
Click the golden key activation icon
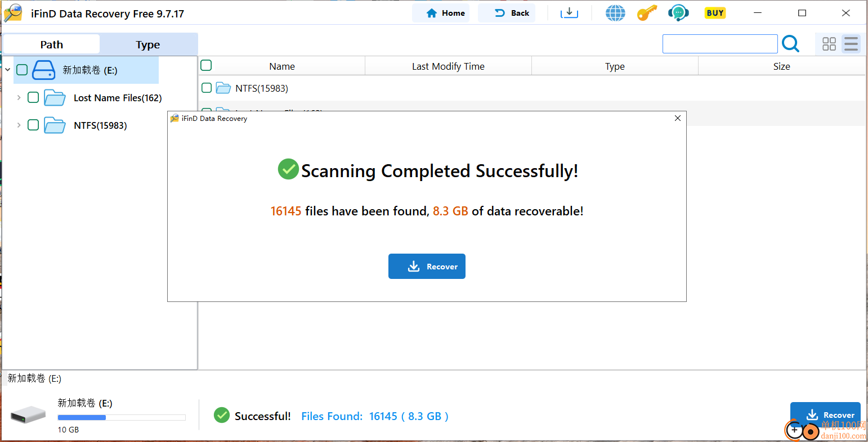point(647,13)
